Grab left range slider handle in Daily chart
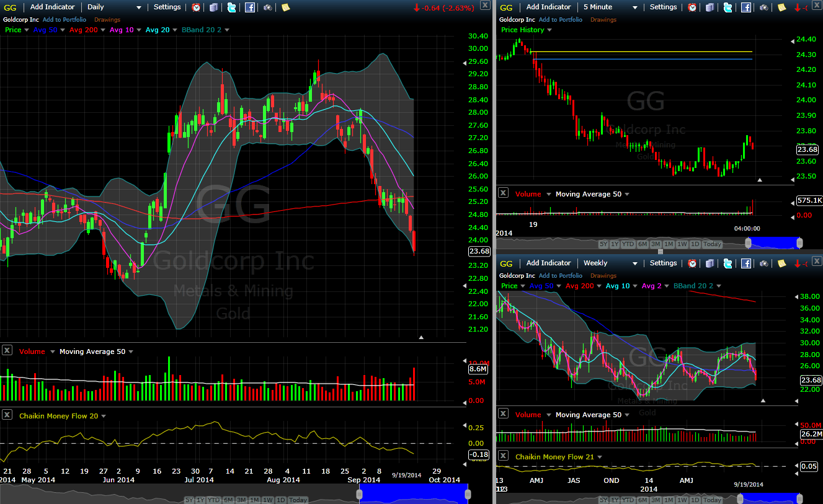This screenshot has width=823, height=504. click(359, 494)
